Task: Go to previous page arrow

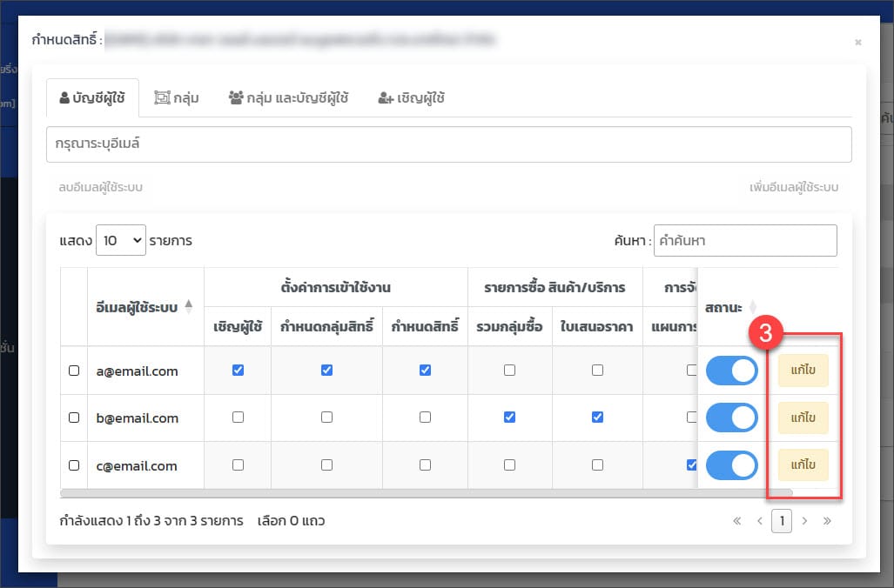Action: click(759, 521)
